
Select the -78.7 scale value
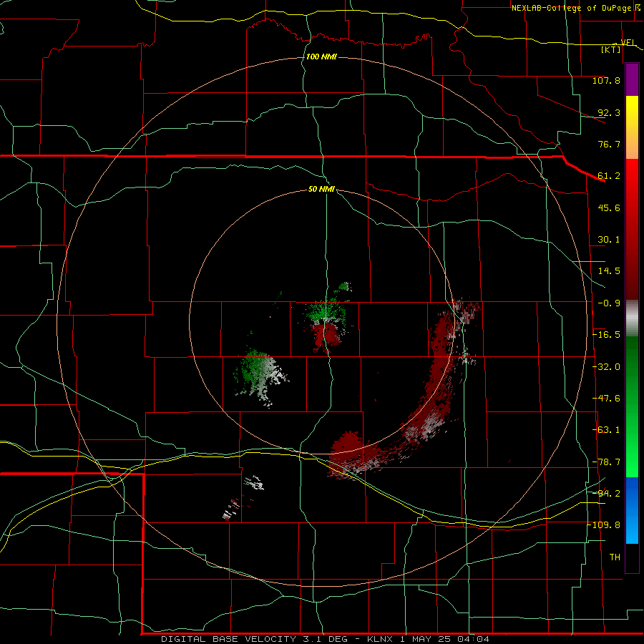point(606,462)
